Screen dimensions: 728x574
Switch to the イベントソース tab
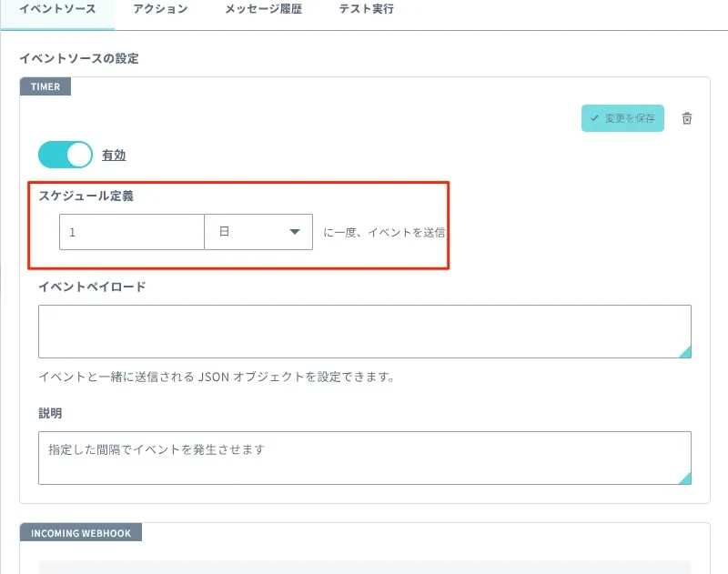tap(57, 9)
